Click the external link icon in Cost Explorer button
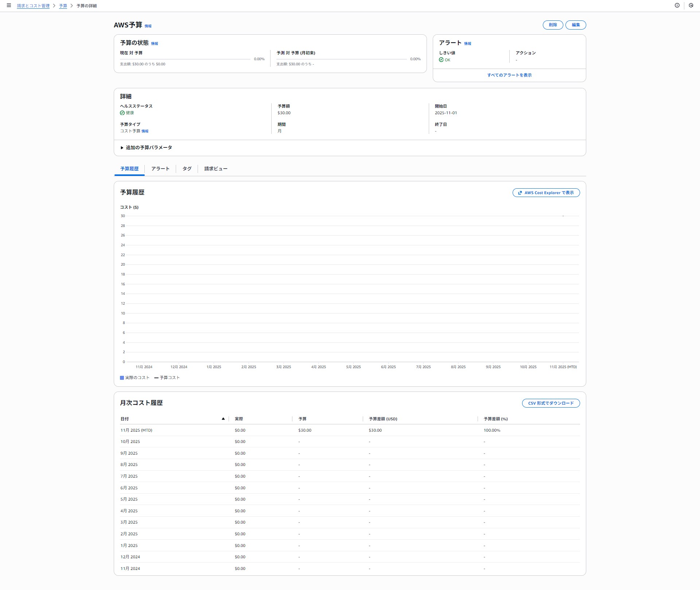700x590 pixels. [520, 193]
